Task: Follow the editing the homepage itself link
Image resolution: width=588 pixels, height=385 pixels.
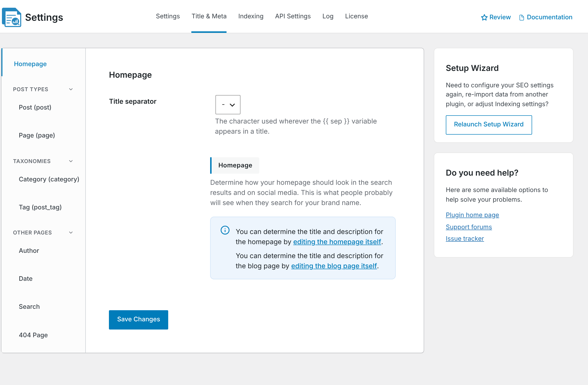Action: 337,241
